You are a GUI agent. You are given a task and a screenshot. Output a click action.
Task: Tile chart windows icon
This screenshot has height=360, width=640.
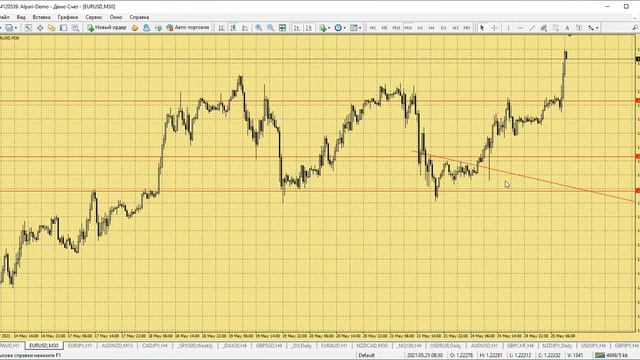[282, 27]
